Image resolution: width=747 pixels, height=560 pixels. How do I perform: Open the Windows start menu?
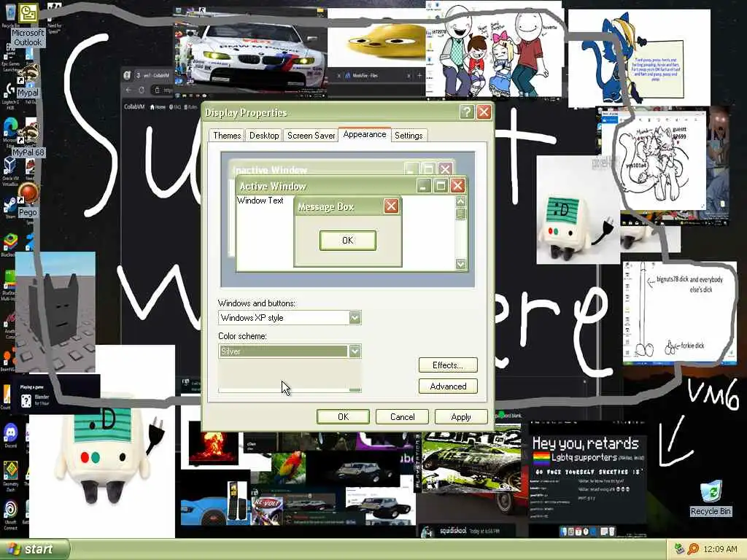point(34,549)
